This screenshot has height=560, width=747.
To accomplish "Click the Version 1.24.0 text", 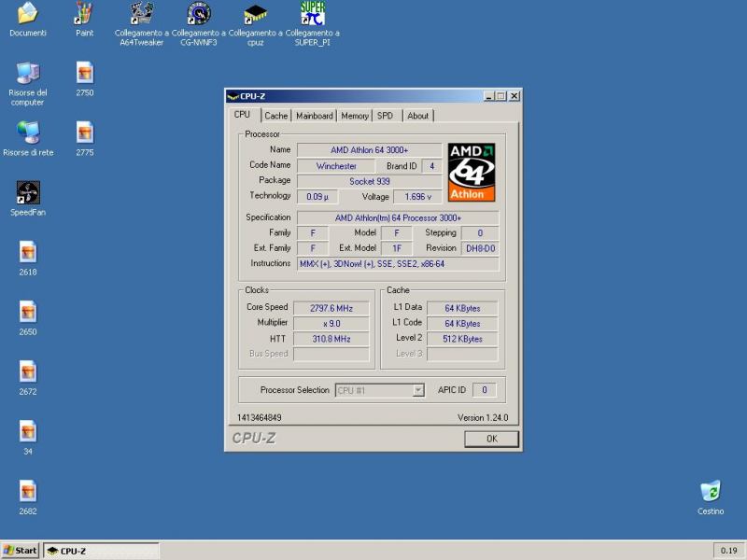I will [483, 417].
